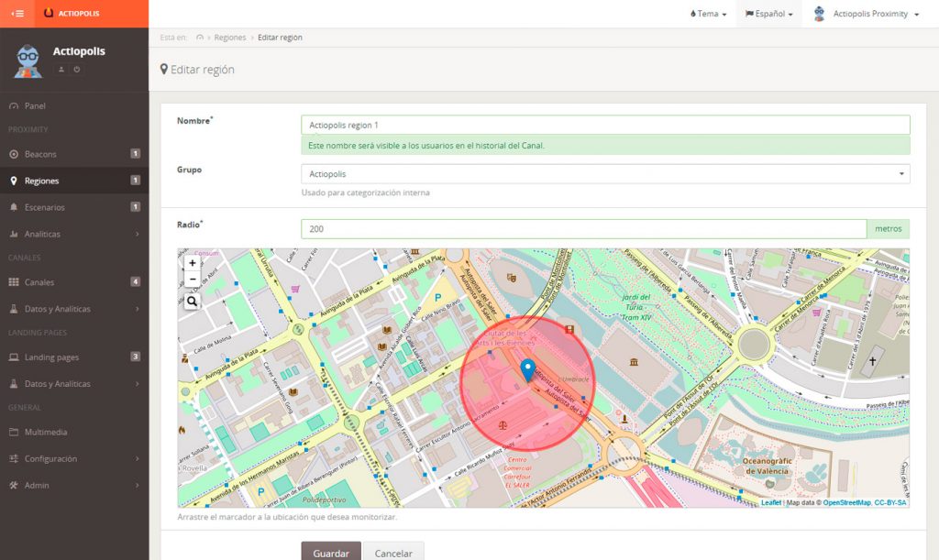Go to Regiones breadcrumb link
Viewport: 939px width, 560px height.
230,37
